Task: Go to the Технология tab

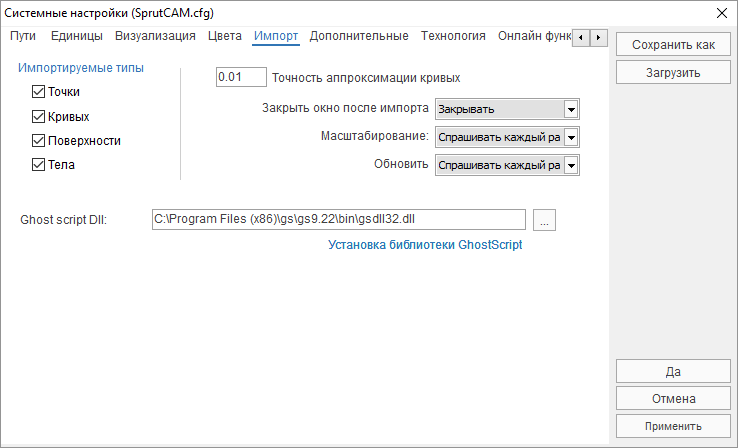Action: 453,36
